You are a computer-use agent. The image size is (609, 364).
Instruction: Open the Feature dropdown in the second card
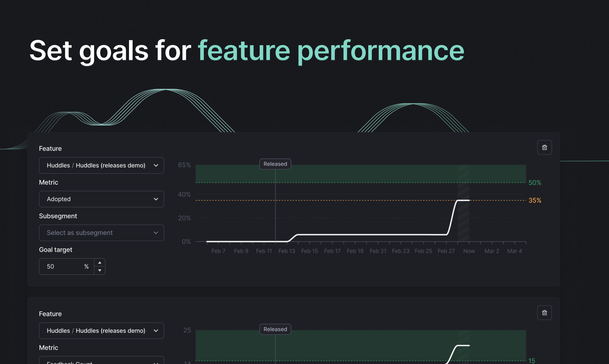pos(101,331)
